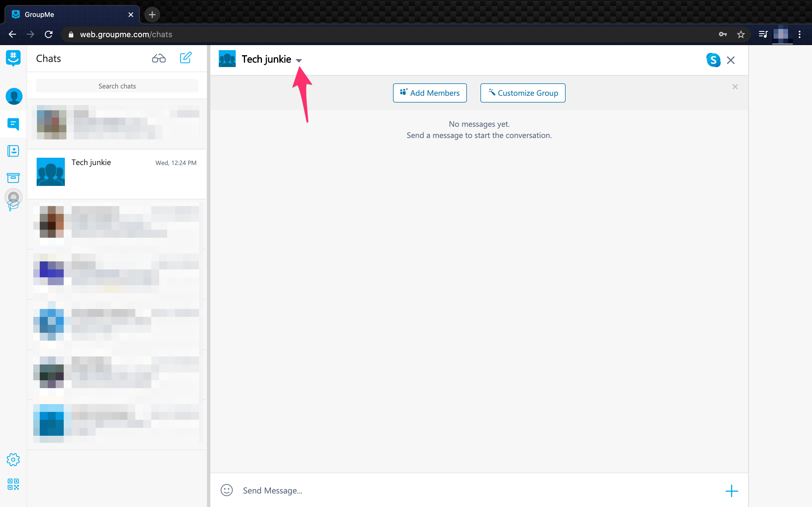Open the QR code scanner icon
The width and height of the screenshot is (812, 507).
point(14,484)
